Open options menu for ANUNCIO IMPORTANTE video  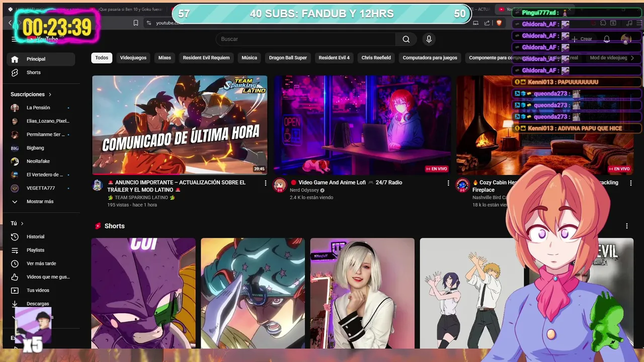[266, 184]
